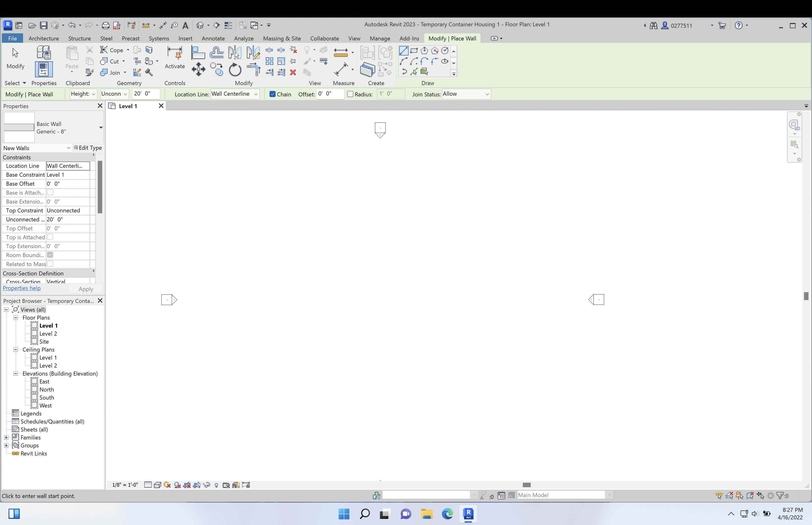
Task: Open the Properties help link
Action: [x=21, y=288]
